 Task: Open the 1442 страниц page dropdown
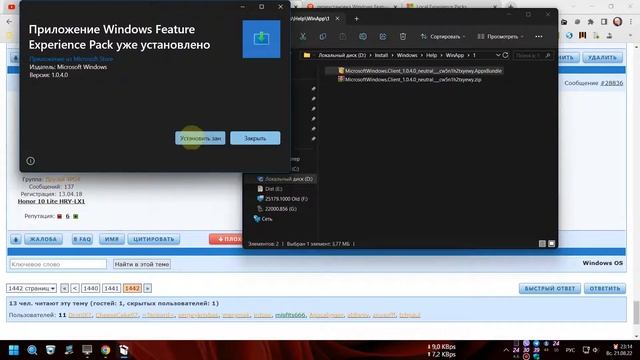pyautogui.click(x=31, y=288)
